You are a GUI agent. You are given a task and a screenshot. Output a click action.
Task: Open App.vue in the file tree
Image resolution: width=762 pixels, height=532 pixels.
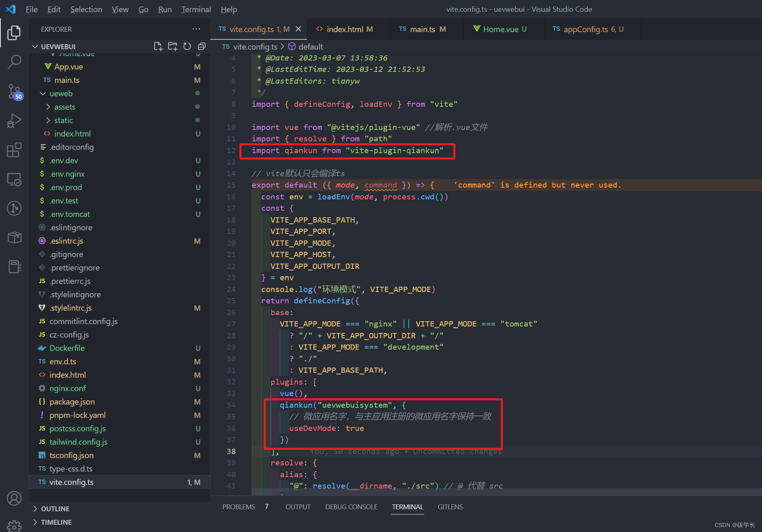(119, 67)
